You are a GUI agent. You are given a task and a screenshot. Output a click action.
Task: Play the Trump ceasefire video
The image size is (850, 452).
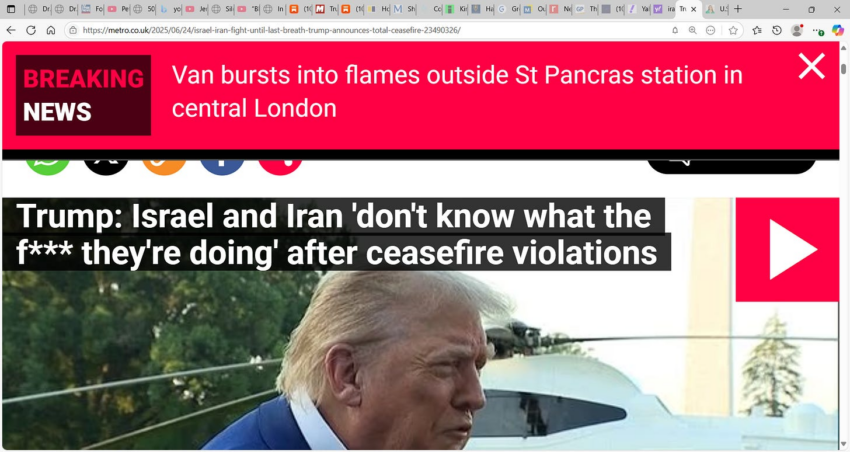pos(787,249)
